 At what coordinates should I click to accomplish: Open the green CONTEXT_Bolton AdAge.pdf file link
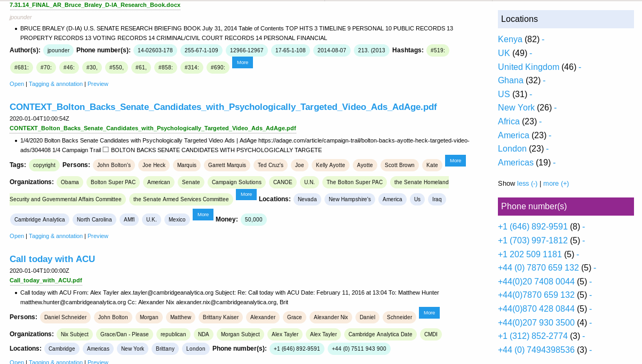(x=153, y=129)
